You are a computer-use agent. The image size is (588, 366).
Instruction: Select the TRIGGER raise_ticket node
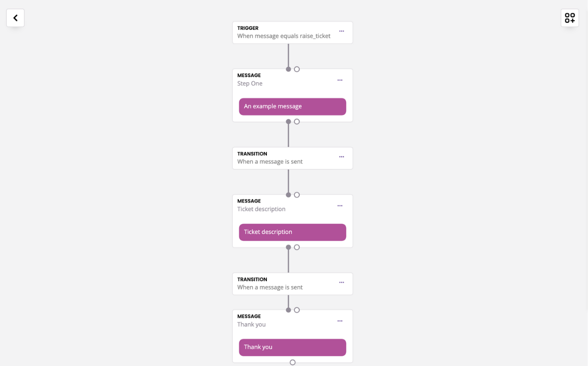point(293,33)
